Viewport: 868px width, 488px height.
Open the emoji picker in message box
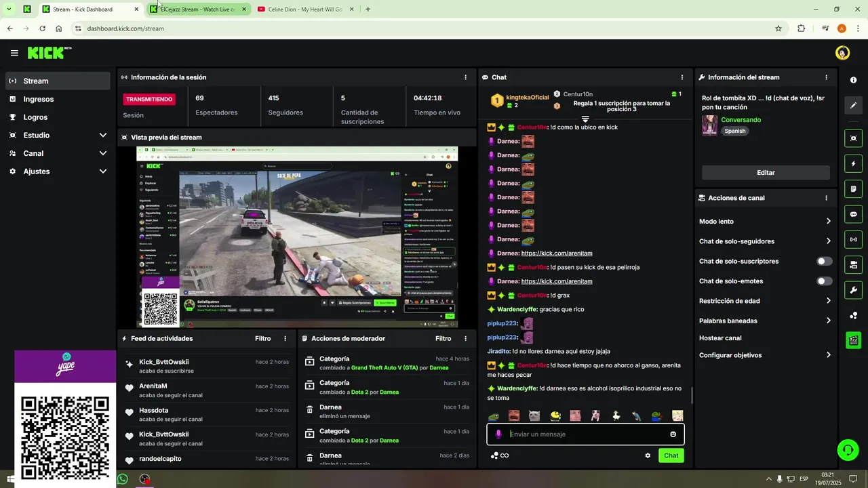click(673, 434)
